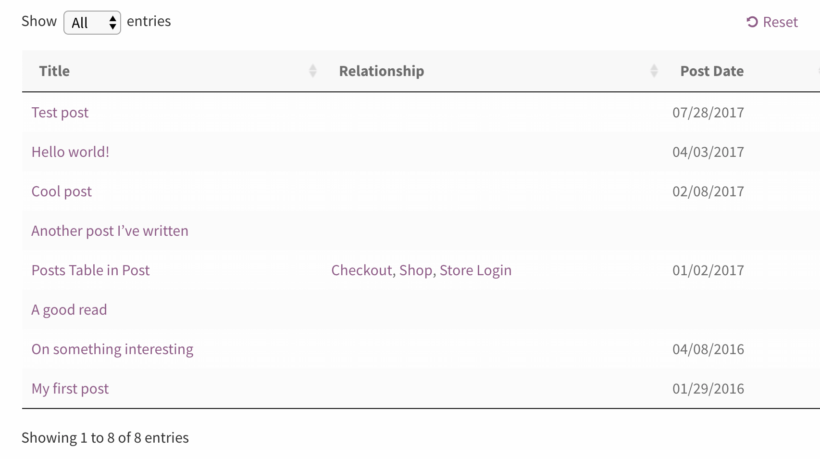This screenshot has width=820, height=459.
Task: Open 'Posts Table in Post' link
Action: click(x=90, y=270)
